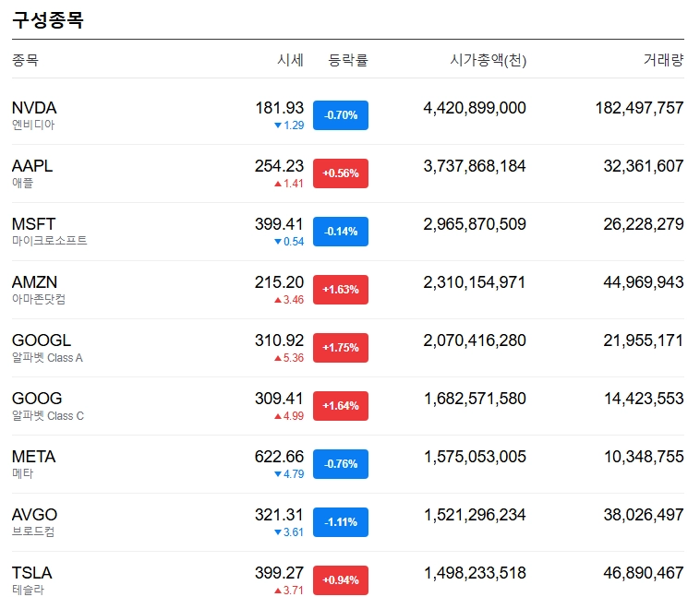Open the AVGO stock page
The image size is (700, 597).
[x=34, y=515]
